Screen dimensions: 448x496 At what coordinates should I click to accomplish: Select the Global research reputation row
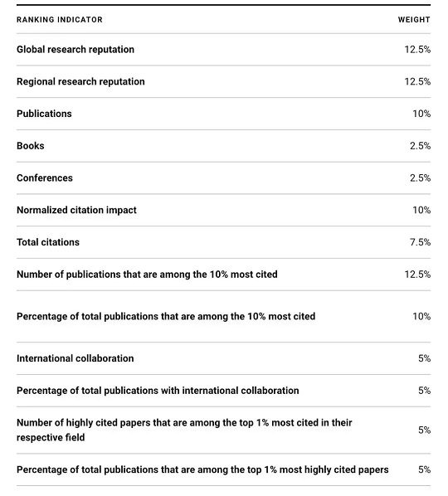[x=223, y=50]
